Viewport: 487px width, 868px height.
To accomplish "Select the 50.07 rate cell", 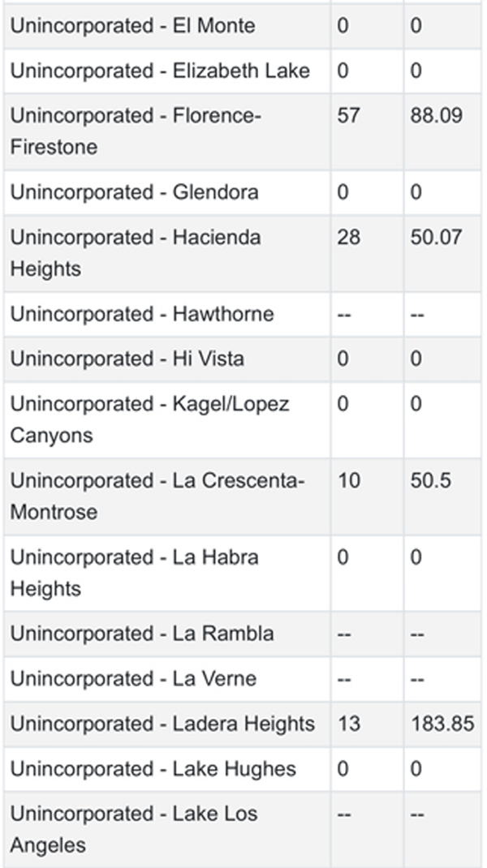I will 436,237.
